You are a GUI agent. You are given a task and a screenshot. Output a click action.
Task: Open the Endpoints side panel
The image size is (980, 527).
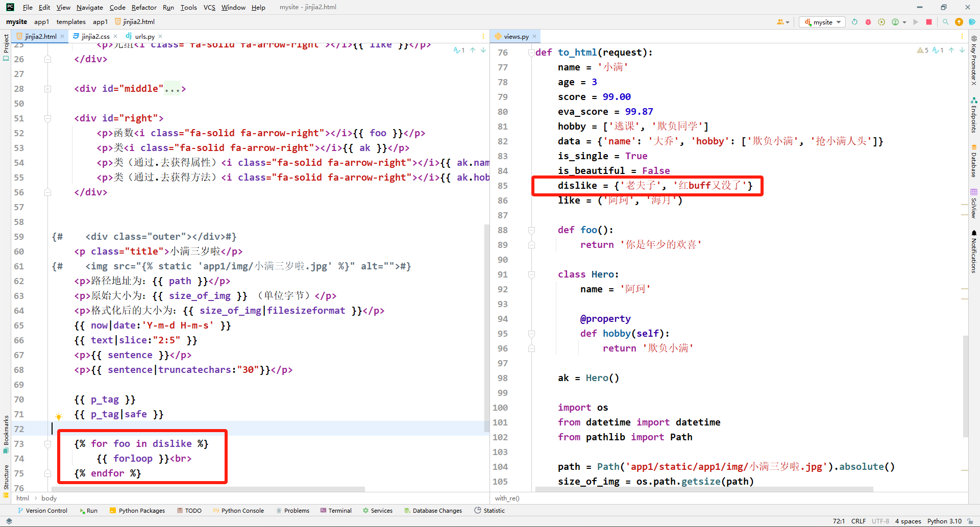tap(974, 115)
